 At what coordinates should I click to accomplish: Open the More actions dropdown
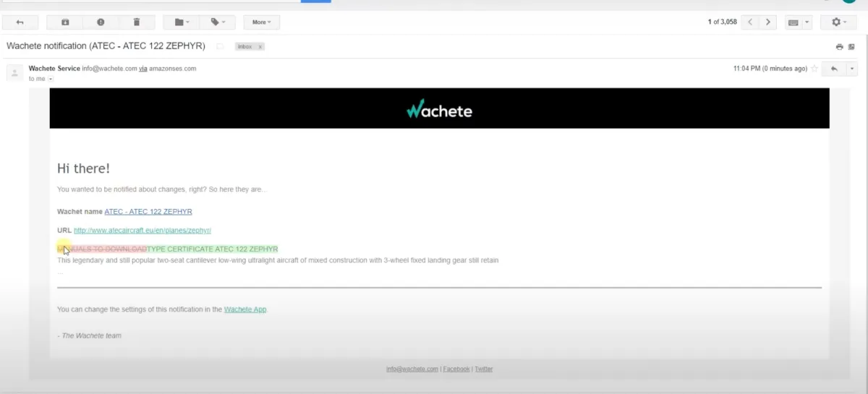262,22
